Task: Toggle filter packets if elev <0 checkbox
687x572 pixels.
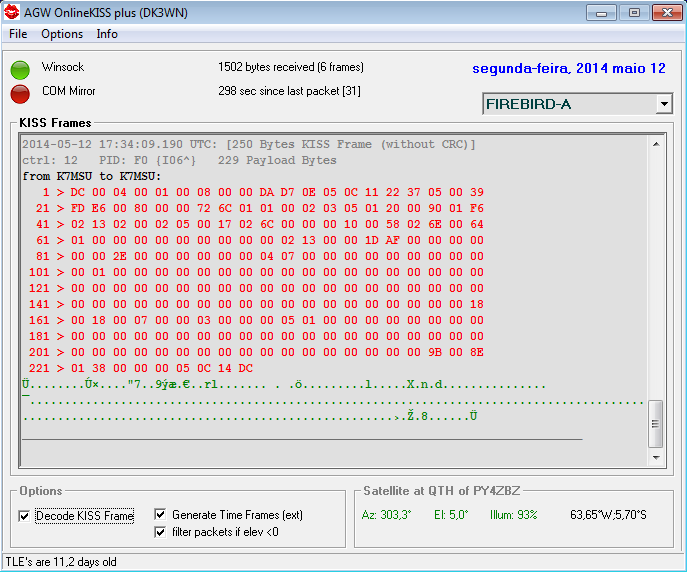Action: (160, 532)
